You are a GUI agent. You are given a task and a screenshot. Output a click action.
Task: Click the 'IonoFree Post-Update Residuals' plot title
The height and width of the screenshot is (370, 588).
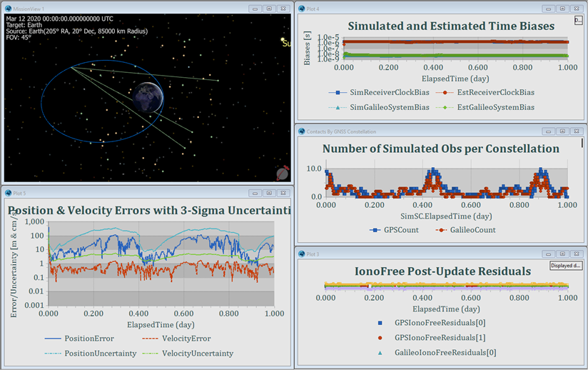pos(442,271)
